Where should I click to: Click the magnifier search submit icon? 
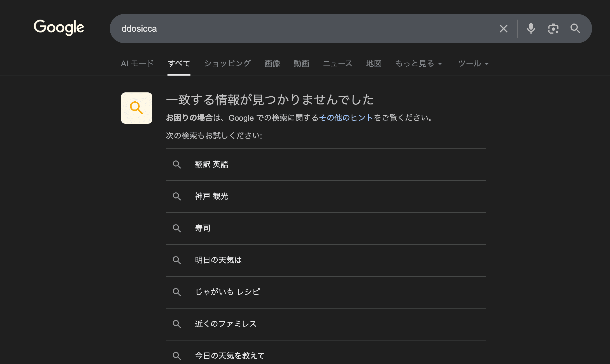click(x=575, y=29)
